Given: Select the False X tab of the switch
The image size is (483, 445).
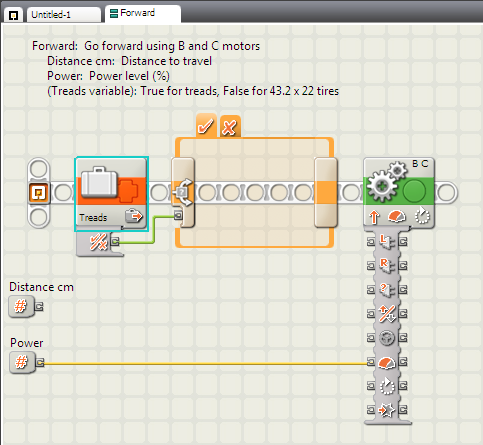Looking at the screenshot, I should (x=230, y=127).
